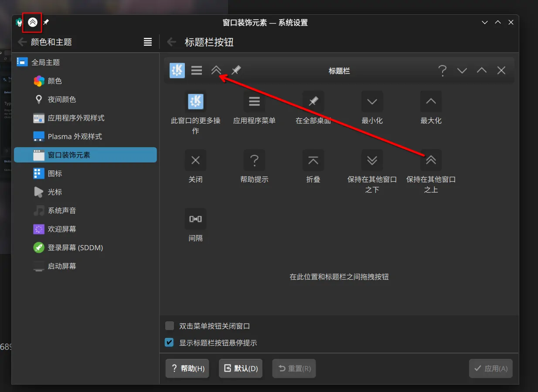Click the 在全部桌面 pin icon
Screen dimensions: 538x392
pos(313,101)
